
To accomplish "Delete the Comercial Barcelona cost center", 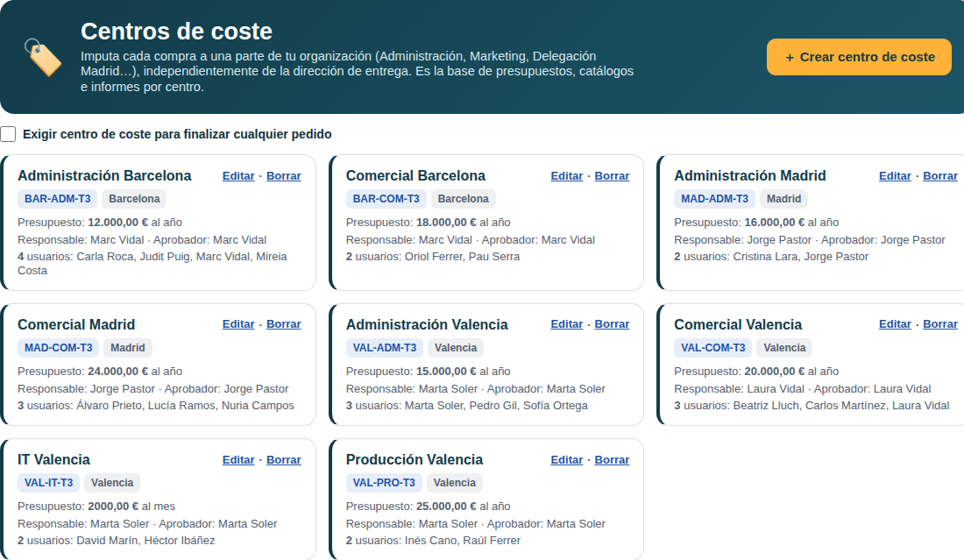I will point(612,176).
